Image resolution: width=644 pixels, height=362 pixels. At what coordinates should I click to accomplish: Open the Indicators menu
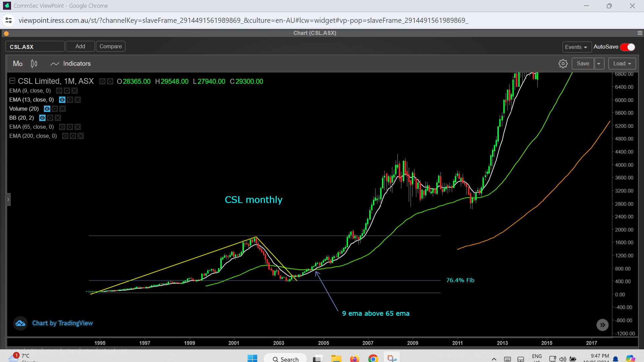tap(70, 64)
